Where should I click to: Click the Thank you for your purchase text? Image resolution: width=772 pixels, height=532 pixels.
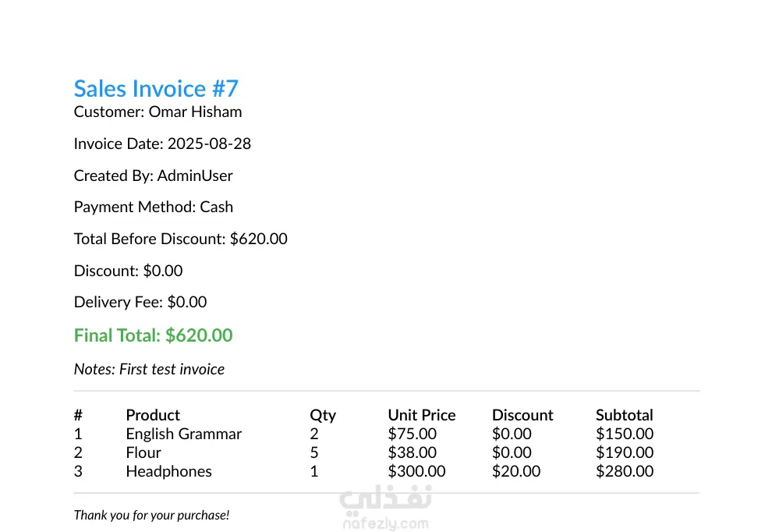coord(151,515)
